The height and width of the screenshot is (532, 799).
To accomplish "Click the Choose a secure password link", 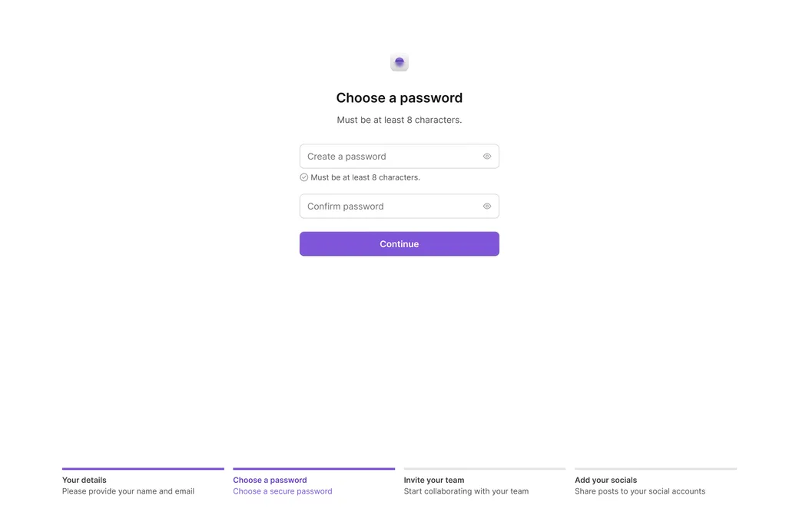I will [283, 491].
